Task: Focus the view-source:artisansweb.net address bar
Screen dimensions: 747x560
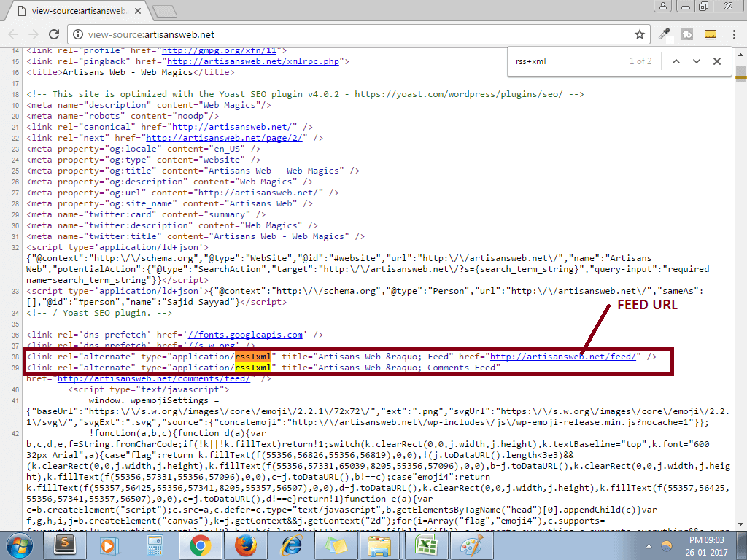Action: pos(357,34)
